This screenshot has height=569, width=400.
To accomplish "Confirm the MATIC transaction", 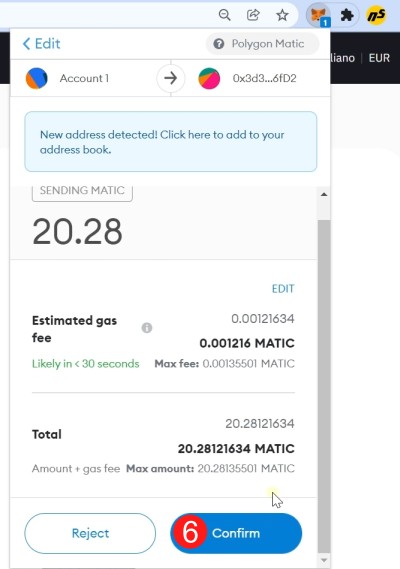I will pos(236,533).
